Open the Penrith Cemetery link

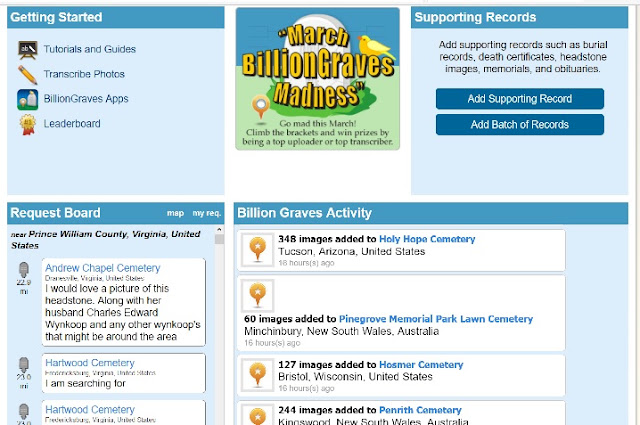coord(420,410)
